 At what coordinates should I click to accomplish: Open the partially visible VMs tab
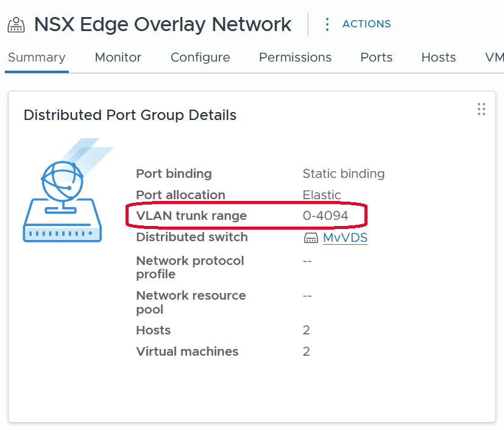[494, 57]
